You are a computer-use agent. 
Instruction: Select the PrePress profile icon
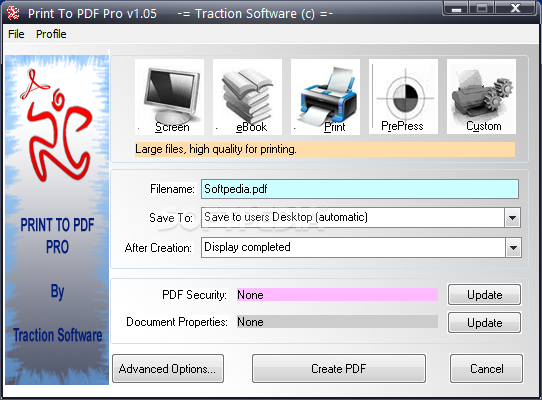coord(403,96)
